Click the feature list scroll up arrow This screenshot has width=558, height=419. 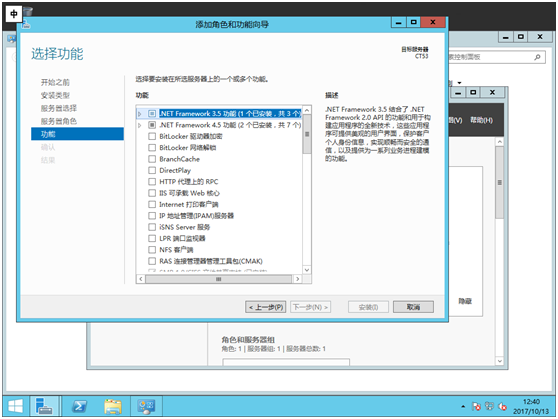307,110
